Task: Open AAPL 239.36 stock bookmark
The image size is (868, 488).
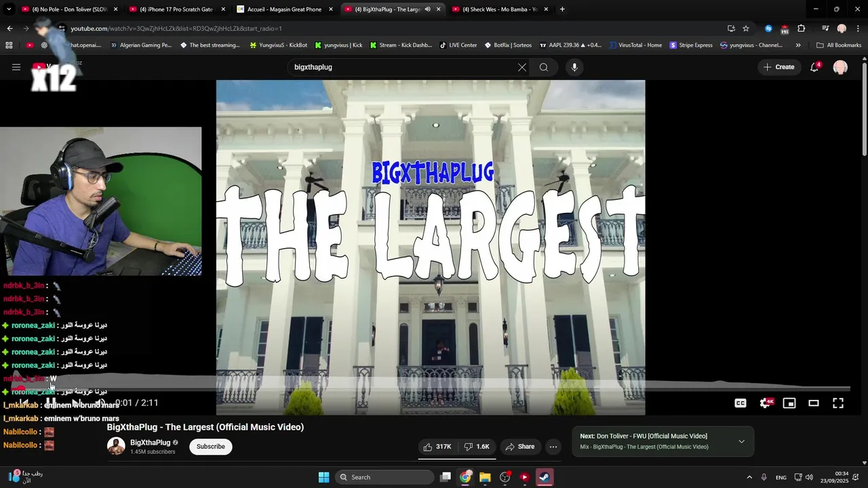Action: coord(570,45)
